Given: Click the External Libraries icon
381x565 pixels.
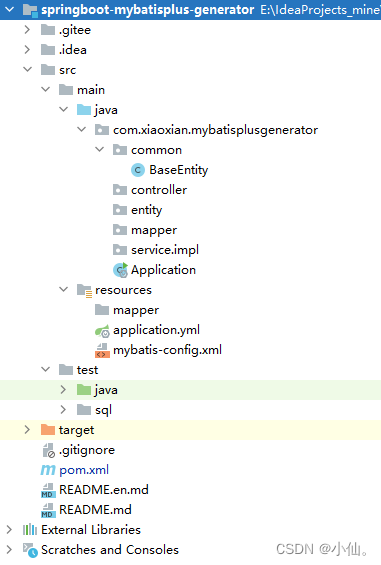Looking at the screenshot, I should [30, 529].
